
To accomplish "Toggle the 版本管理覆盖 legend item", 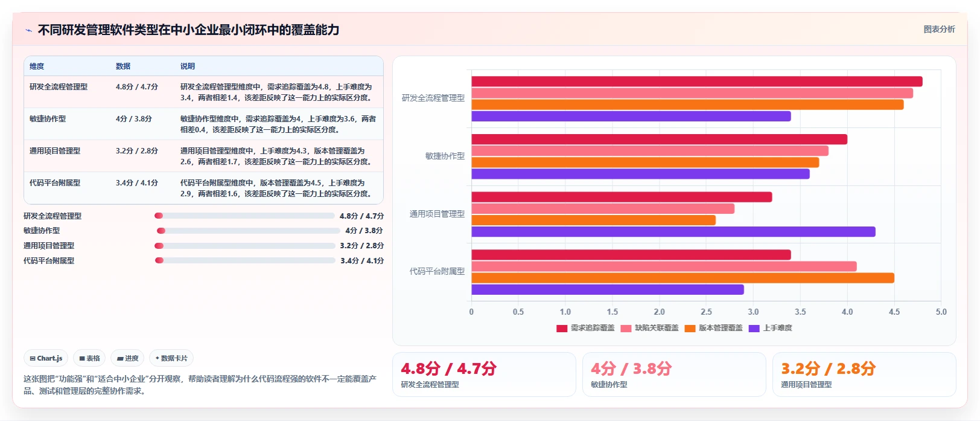I will (713, 328).
